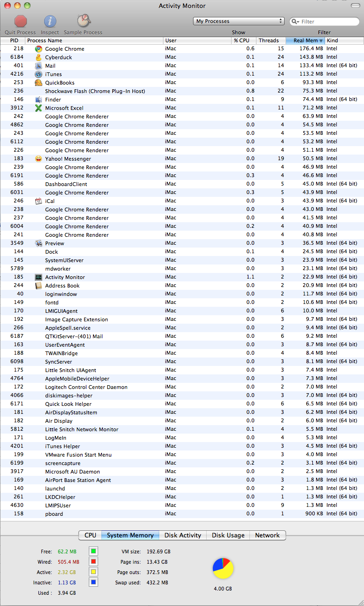Select the Mail stamp icon
This screenshot has width=364, height=606.
39,66
